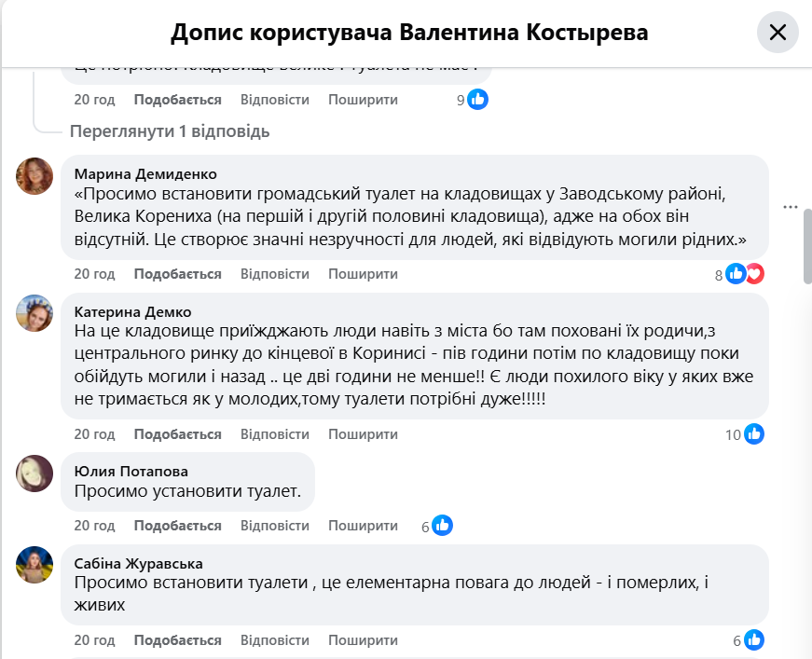Open Марина Демиденко's profile name link
Screen dimensions: 812x659
coord(145,174)
